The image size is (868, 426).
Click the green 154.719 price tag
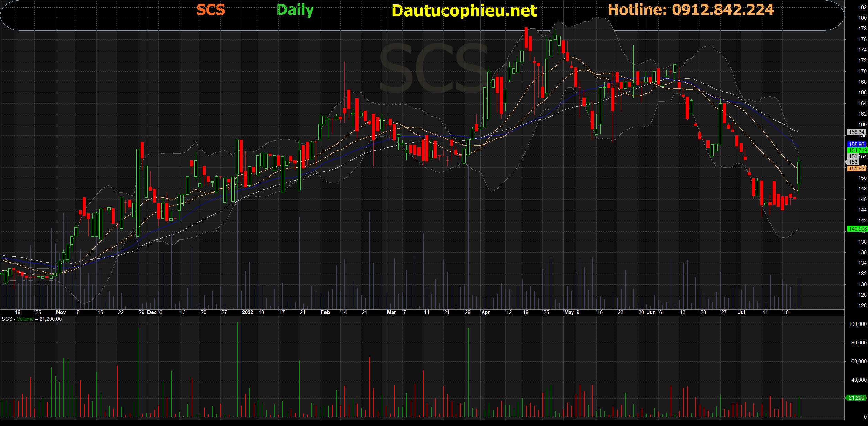[857, 150]
